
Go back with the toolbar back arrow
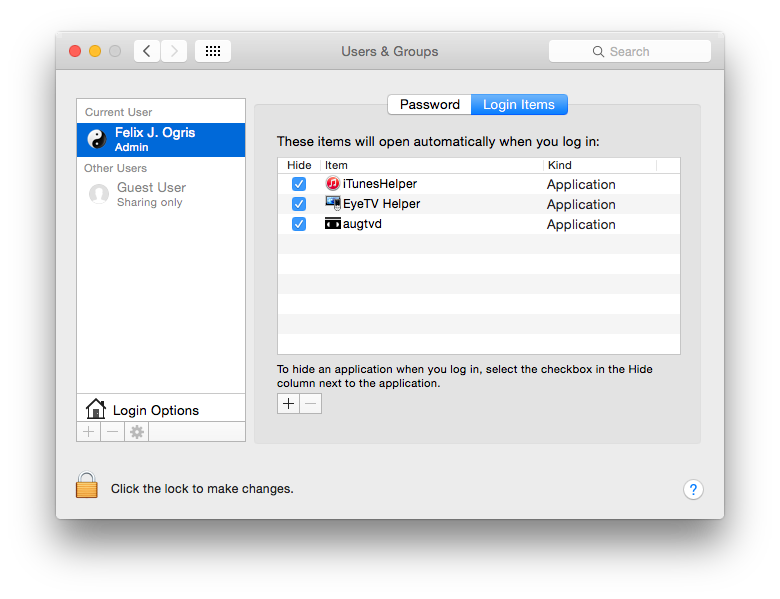(147, 51)
